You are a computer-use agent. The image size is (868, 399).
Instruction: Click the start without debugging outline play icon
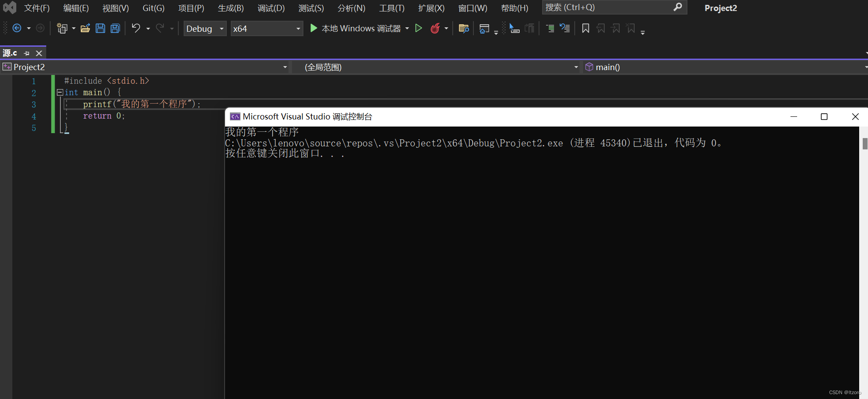tap(419, 28)
